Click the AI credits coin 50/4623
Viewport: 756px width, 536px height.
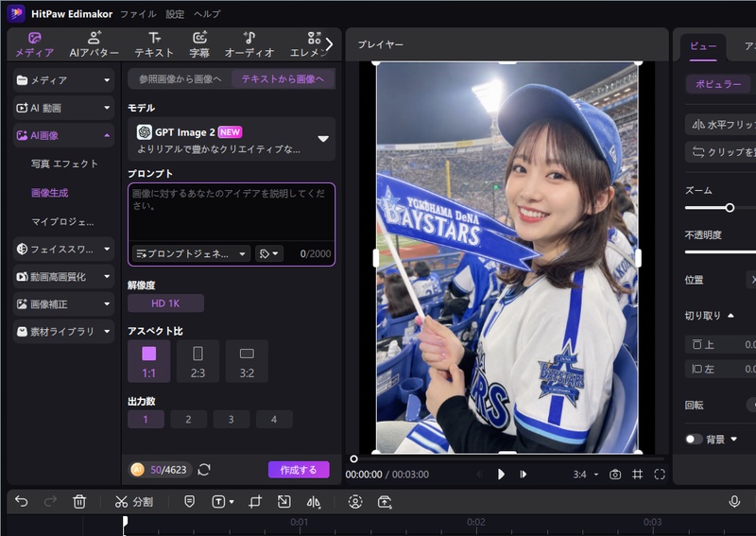[159, 470]
